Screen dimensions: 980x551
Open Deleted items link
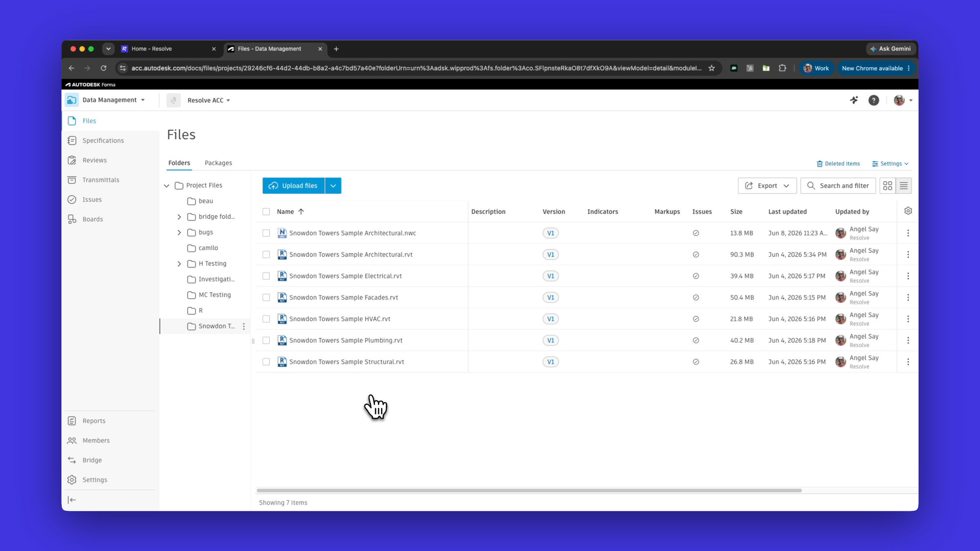[x=838, y=164]
